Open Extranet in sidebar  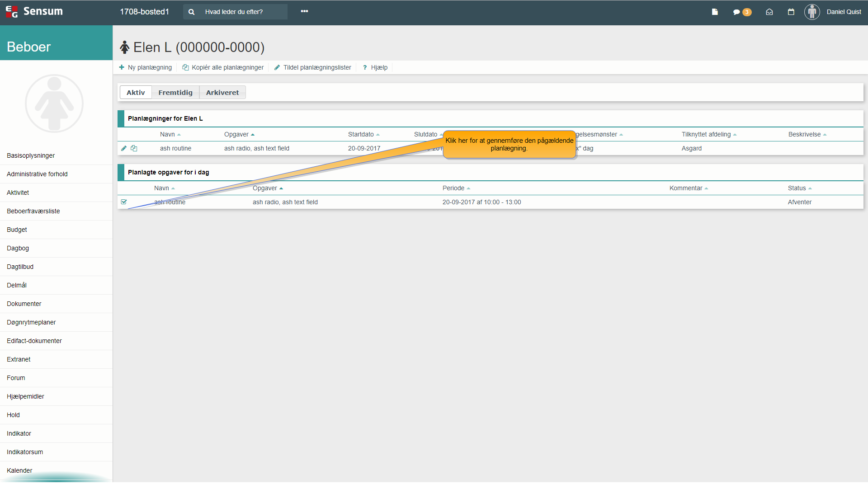pos(56,359)
